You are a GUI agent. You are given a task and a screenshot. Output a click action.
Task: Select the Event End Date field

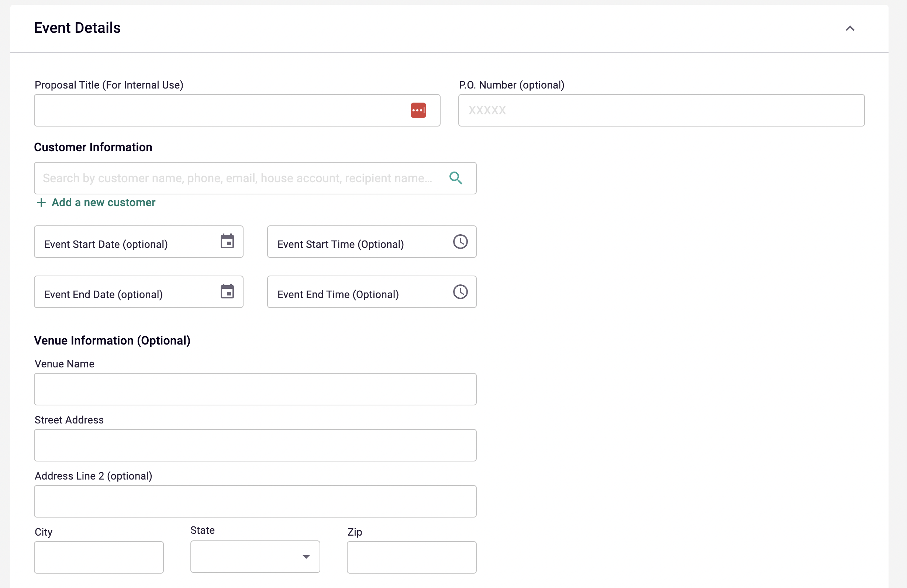pyautogui.click(x=139, y=292)
